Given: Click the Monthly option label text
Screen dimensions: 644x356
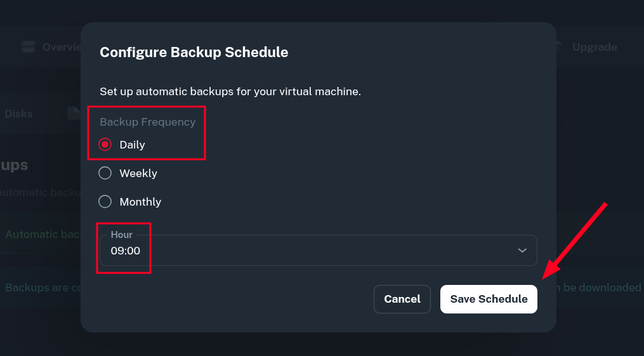Looking at the screenshot, I should [140, 202].
